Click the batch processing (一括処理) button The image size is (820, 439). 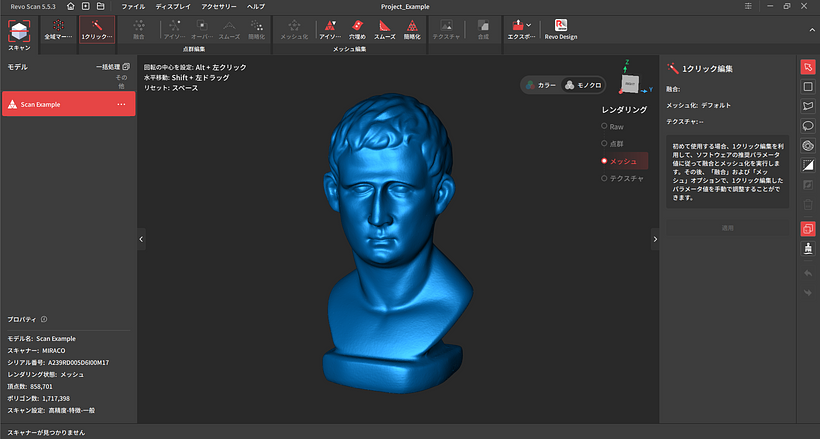pyautogui.click(x=112, y=66)
